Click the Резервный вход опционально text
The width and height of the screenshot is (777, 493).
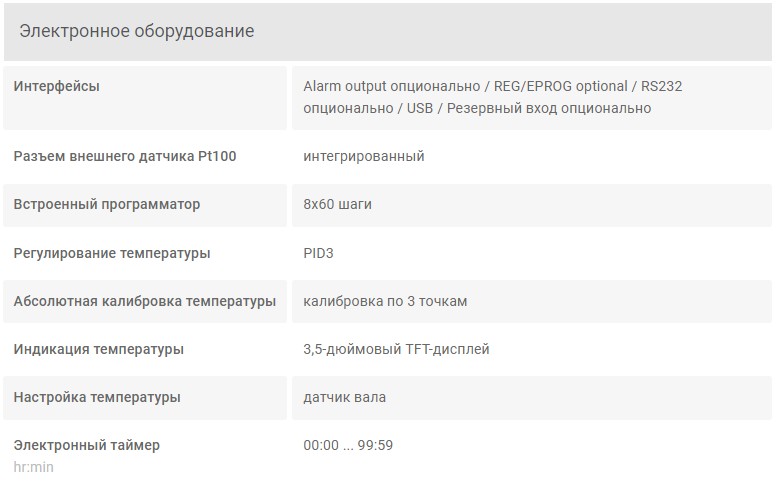(549, 109)
